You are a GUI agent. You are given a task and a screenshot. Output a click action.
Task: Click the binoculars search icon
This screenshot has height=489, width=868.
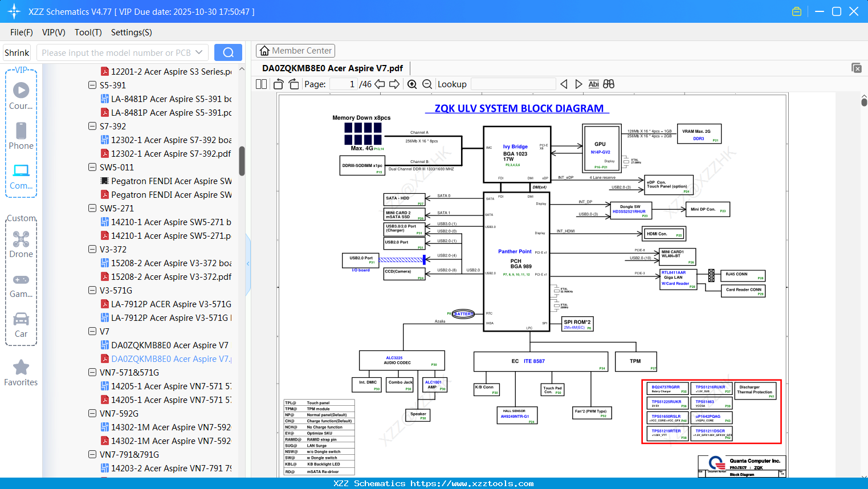tap(609, 84)
